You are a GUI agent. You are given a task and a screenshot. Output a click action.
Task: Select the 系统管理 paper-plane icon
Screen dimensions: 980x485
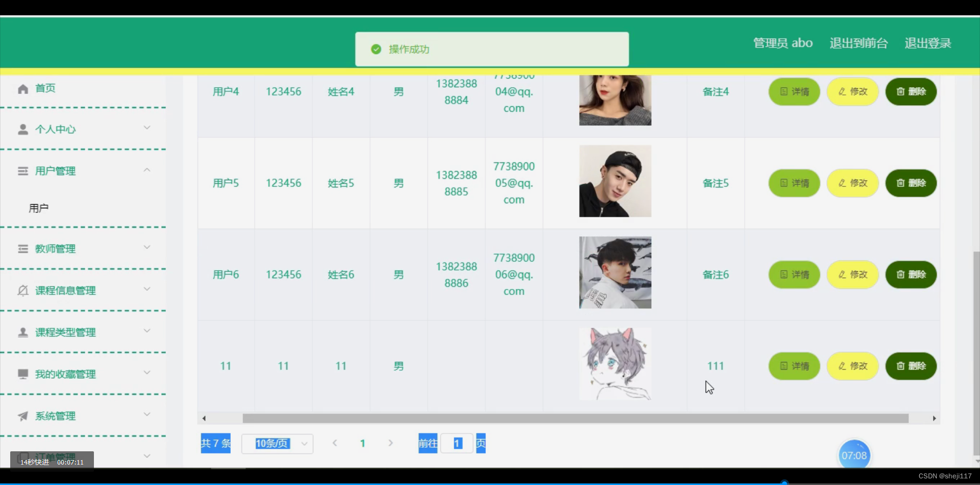23,416
